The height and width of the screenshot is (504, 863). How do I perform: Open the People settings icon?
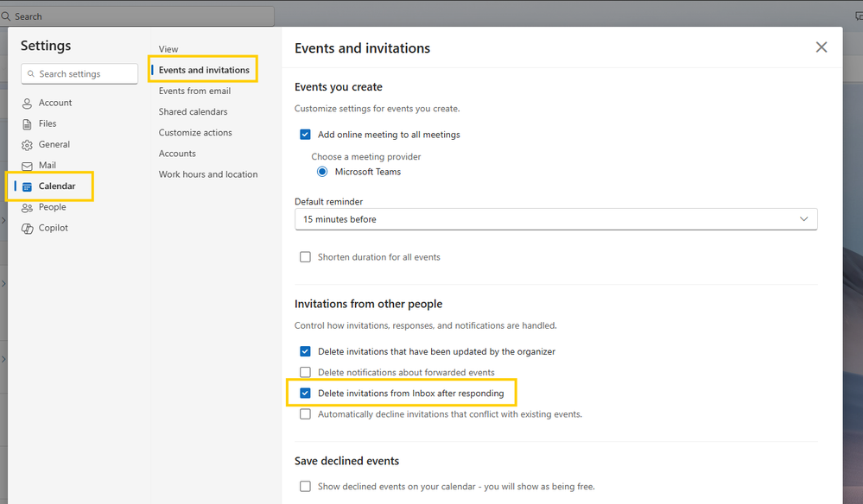27,208
